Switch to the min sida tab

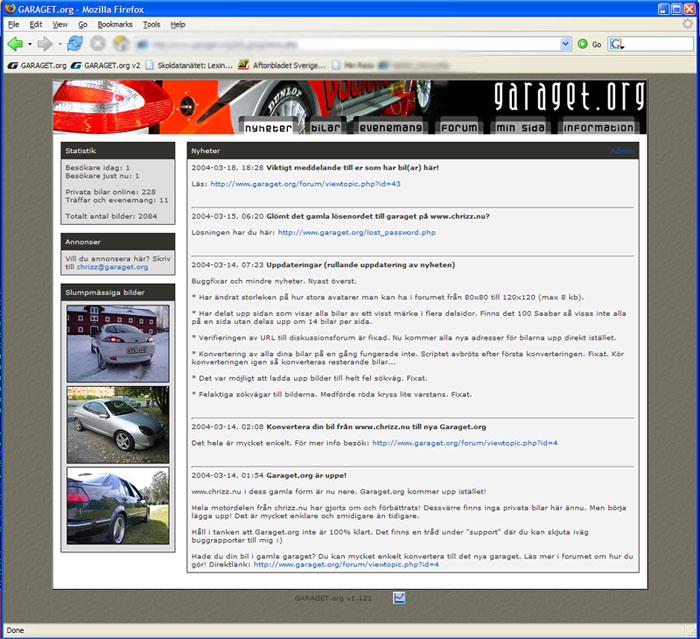(521, 128)
